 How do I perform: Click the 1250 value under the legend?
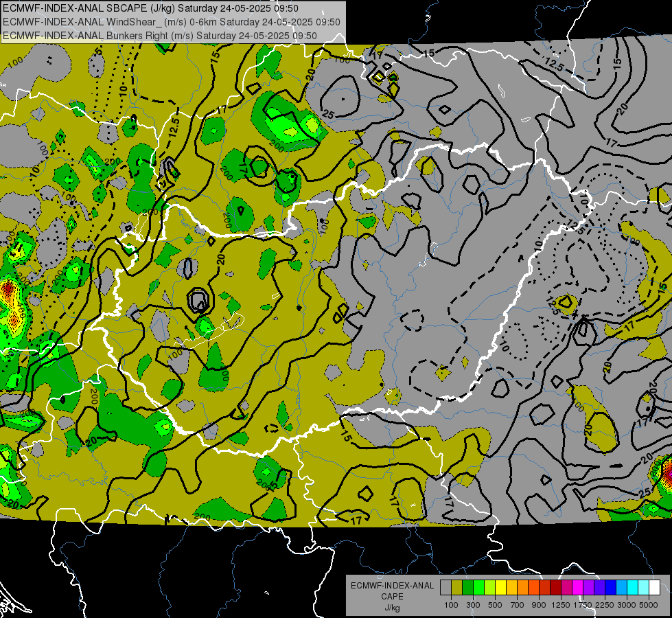[x=561, y=605]
